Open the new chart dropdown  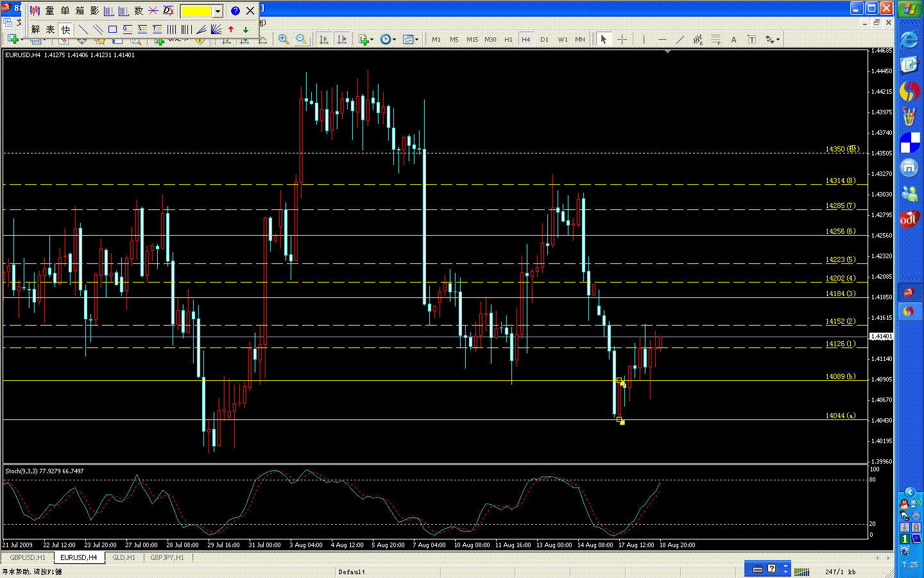click(x=14, y=40)
